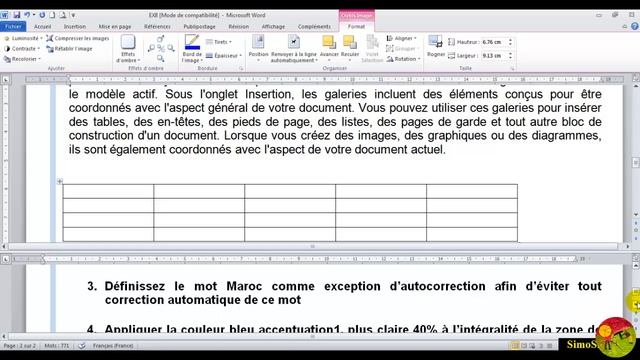Image resolution: width=640 pixels, height=360 pixels.
Task: Open the Taille dialog launcher
Action: 512,69
